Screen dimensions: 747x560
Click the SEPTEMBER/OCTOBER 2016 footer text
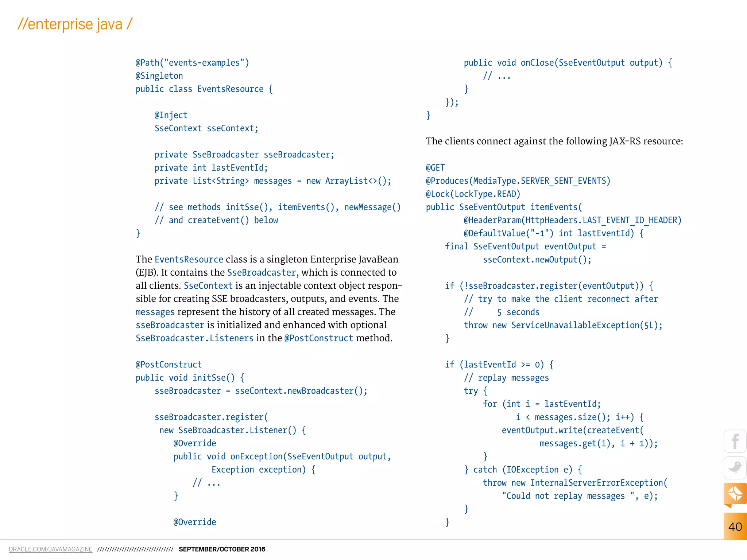pyautogui.click(x=222, y=549)
